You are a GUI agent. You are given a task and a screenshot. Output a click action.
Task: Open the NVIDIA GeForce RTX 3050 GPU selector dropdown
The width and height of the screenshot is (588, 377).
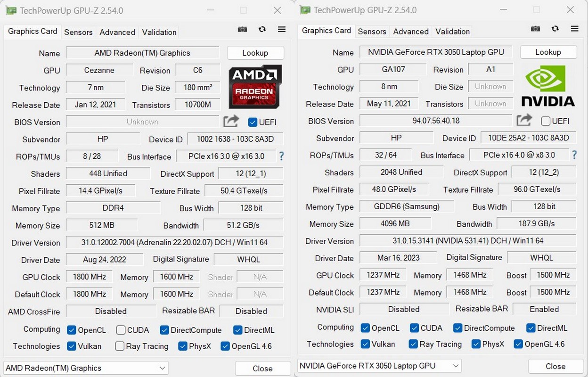tap(379, 366)
